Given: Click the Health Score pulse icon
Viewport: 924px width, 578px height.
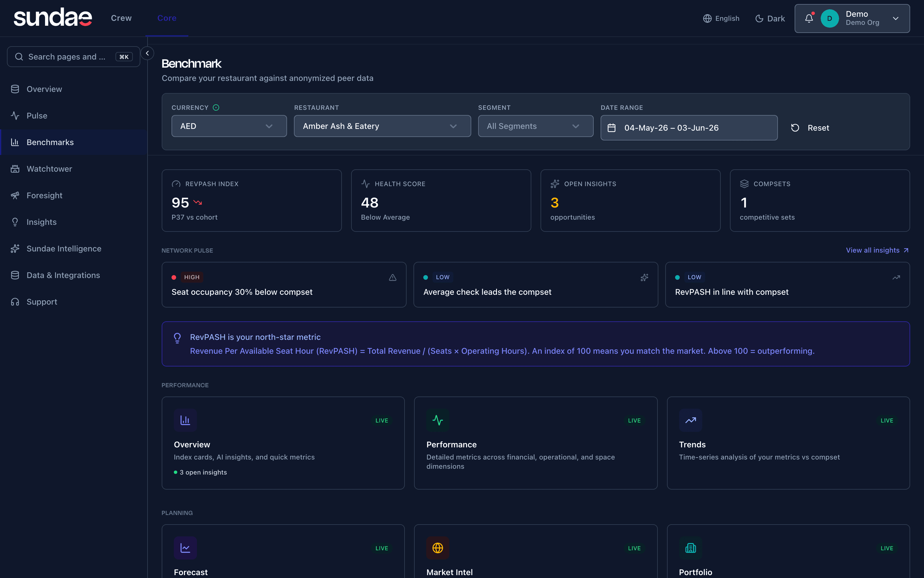Looking at the screenshot, I should tap(365, 184).
